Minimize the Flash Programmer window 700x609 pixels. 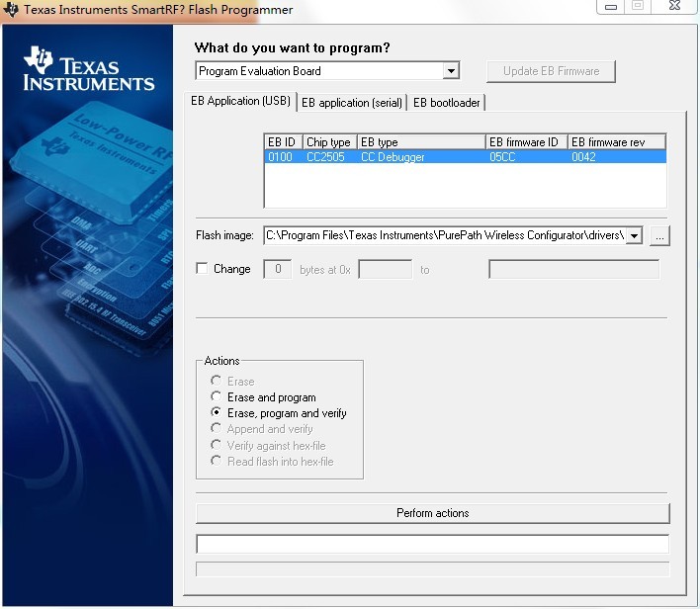tap(611, 7)
